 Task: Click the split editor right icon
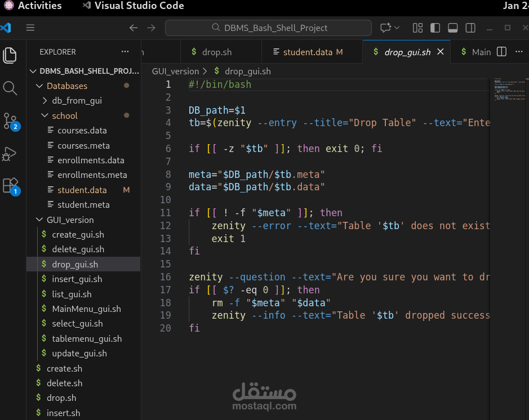[x=501, y=52]
